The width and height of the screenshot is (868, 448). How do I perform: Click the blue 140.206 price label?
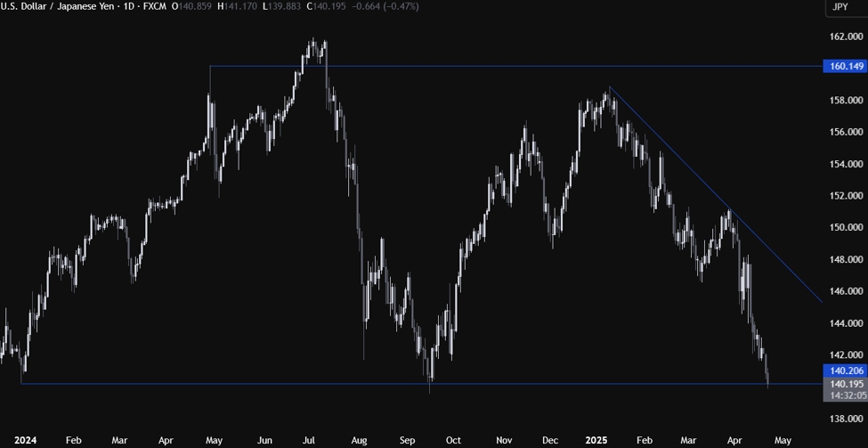point(847,370)
